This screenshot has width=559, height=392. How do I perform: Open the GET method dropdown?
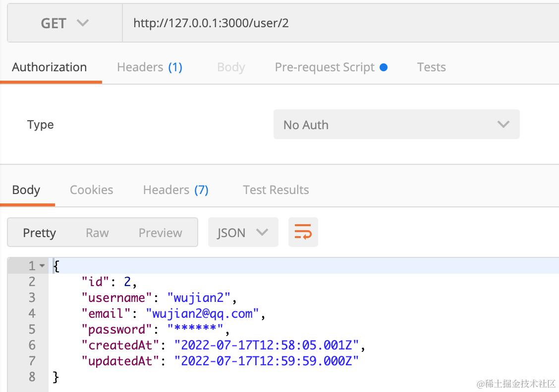coord(64,23)
